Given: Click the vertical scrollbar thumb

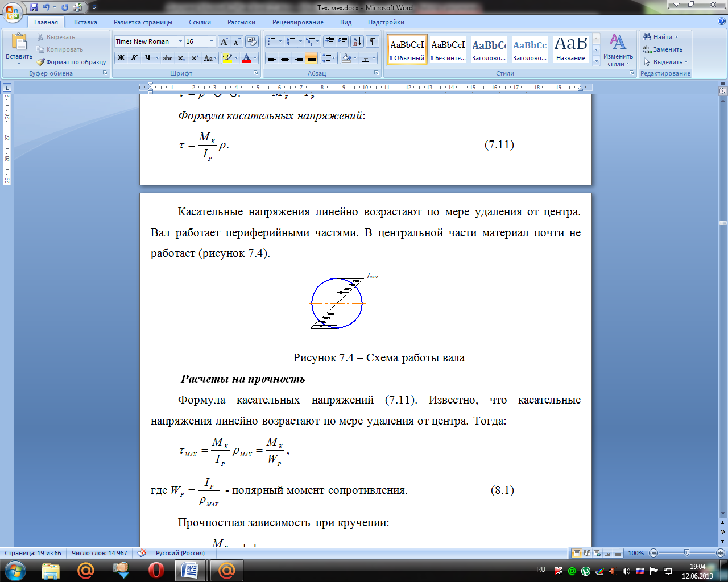Looking at the screenshot, I should [x=723, y=223].
